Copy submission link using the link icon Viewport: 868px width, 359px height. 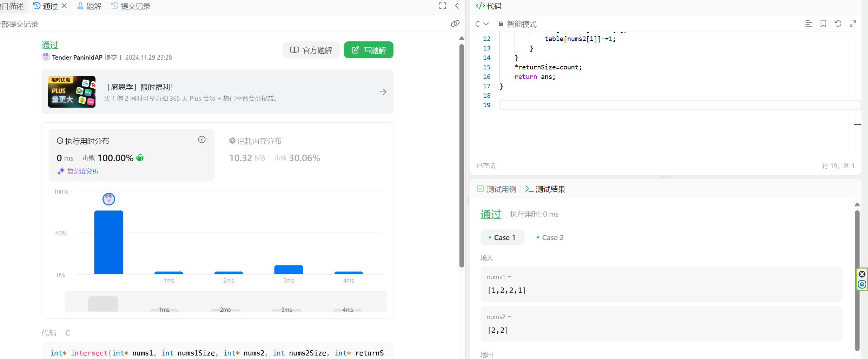point(455,23)
